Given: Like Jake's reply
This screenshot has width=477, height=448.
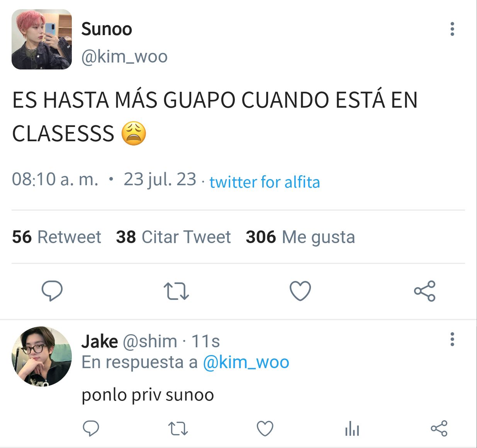Looking at the screenshot, I should [x=265, y=428].
